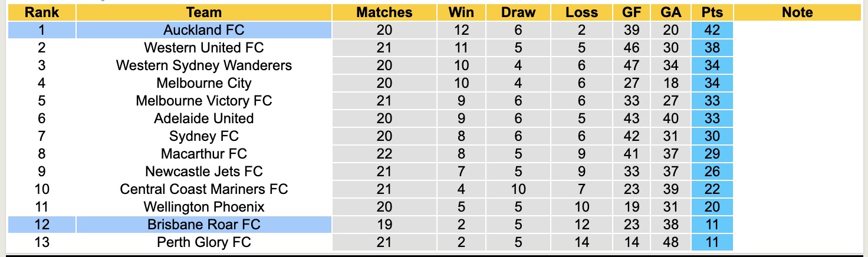Click Central Coast Mariners FC name

[203, 189]
